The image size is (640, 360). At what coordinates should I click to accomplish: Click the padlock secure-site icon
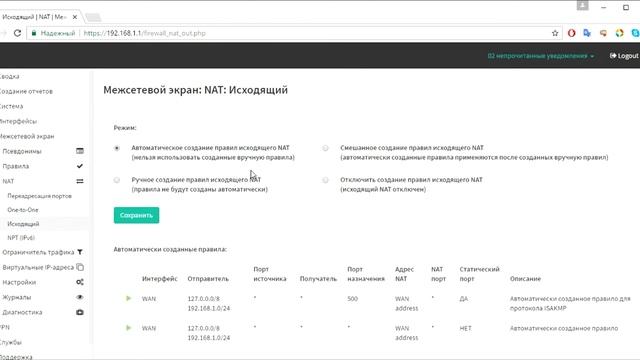[x=34, y=33]
